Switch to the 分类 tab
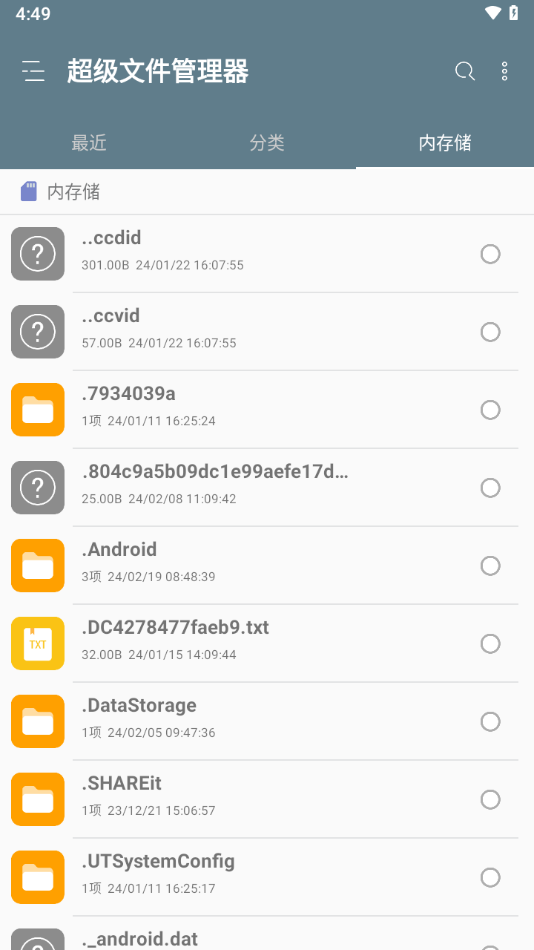 [x=267, y=143]
